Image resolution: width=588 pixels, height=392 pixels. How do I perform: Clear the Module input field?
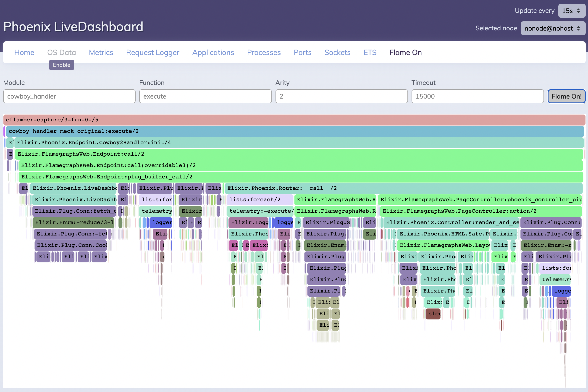click(x=69, y=96)
